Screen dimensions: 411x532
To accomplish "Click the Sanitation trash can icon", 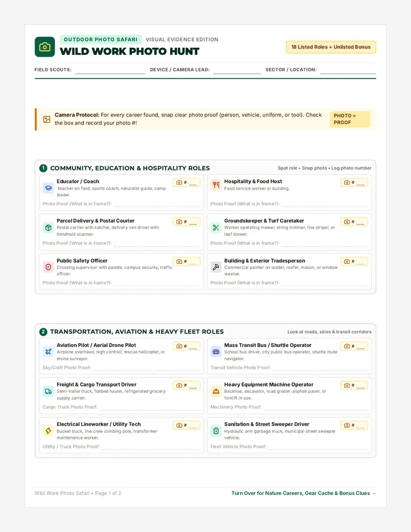I will 216,430.
